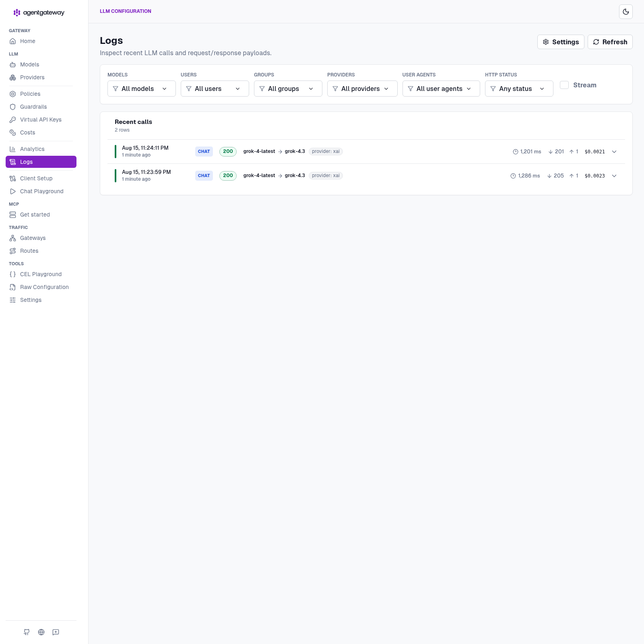Click the feedback message icon in footer
Image resolution: width=644 pixels, height=644 pixels.
[56, 632]
